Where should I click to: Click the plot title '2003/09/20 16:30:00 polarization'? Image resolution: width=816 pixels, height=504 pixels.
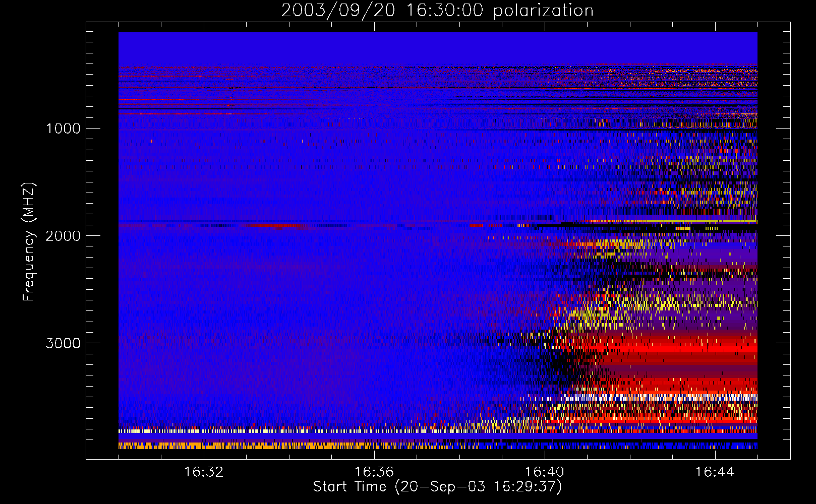click(x=437, y=11)
